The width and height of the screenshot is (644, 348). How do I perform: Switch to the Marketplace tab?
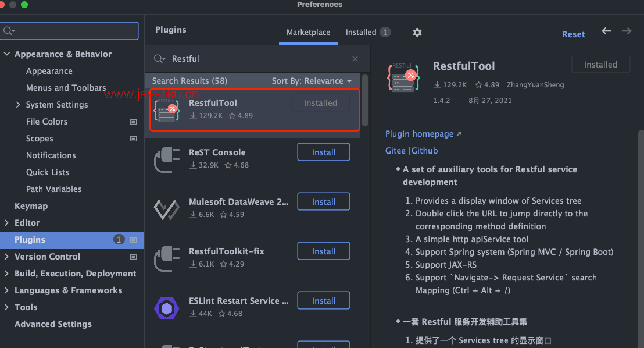pos(309,32)
